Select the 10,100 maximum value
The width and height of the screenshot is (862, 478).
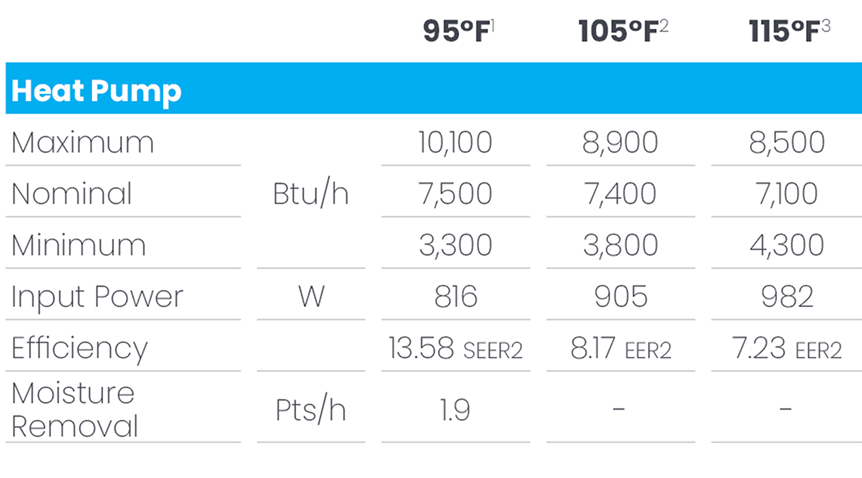(455, 142)
